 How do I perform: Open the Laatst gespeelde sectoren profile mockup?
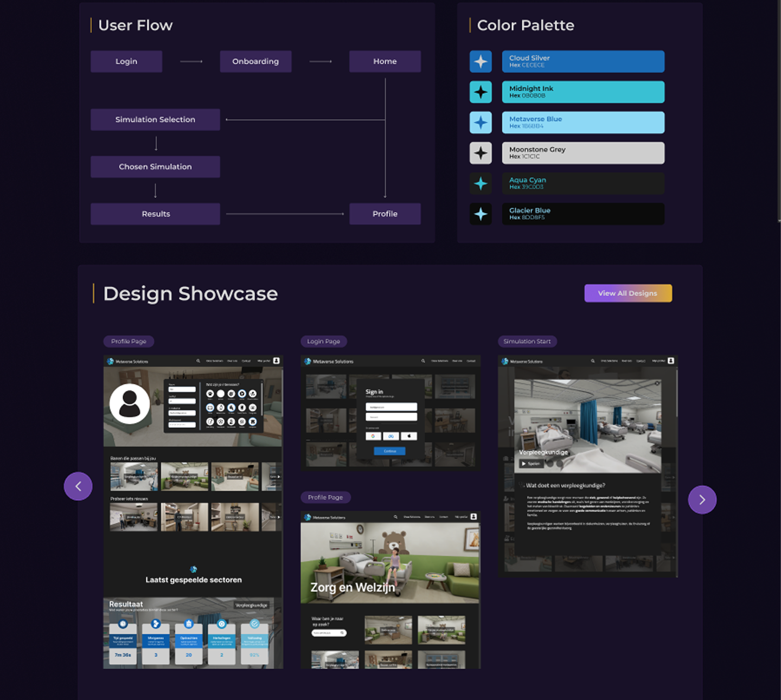coord(193,512)
